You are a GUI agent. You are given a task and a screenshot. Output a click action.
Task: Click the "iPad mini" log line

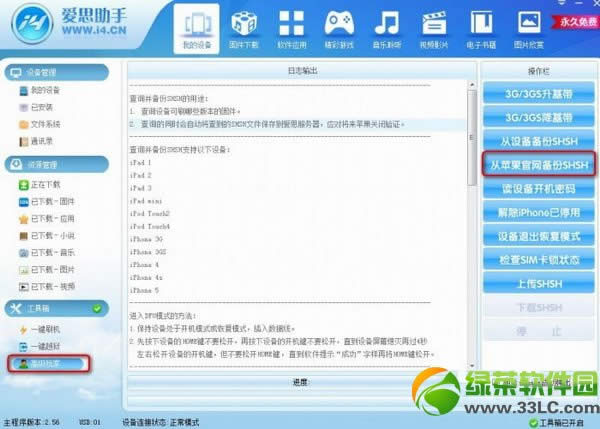146,201
